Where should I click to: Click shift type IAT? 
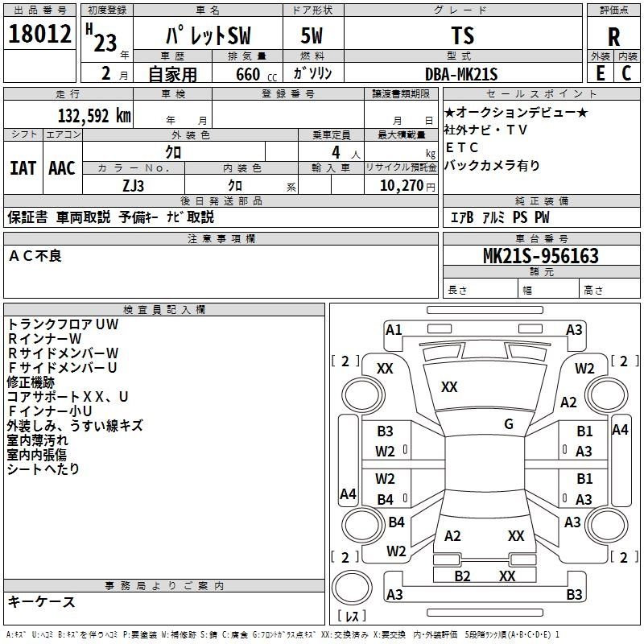point(23,168)
